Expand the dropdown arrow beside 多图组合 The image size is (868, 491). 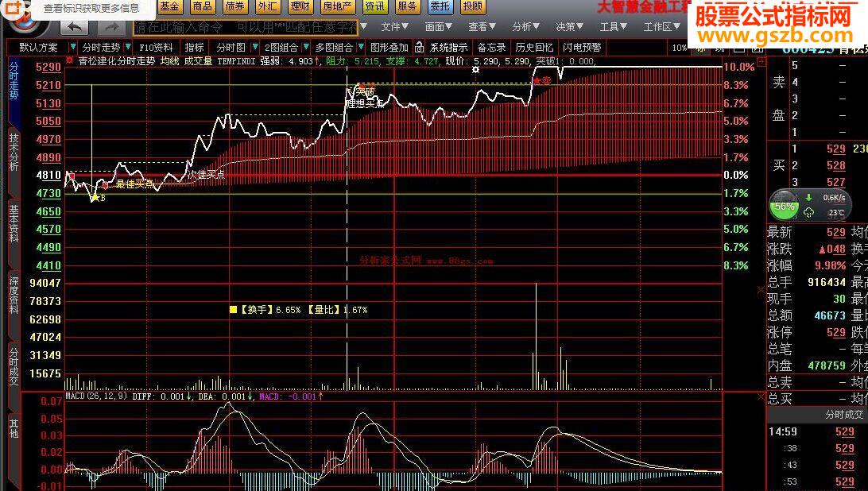click(x=362, y=47)
